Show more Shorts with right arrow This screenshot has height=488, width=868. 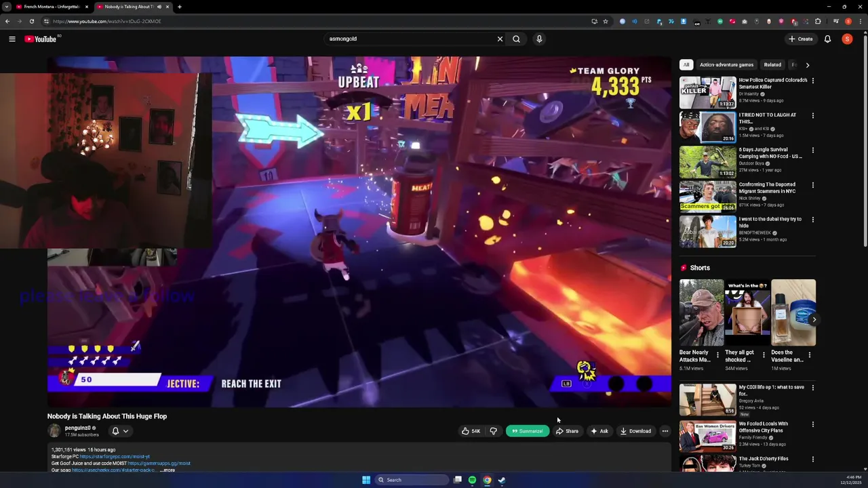[814, 319]
